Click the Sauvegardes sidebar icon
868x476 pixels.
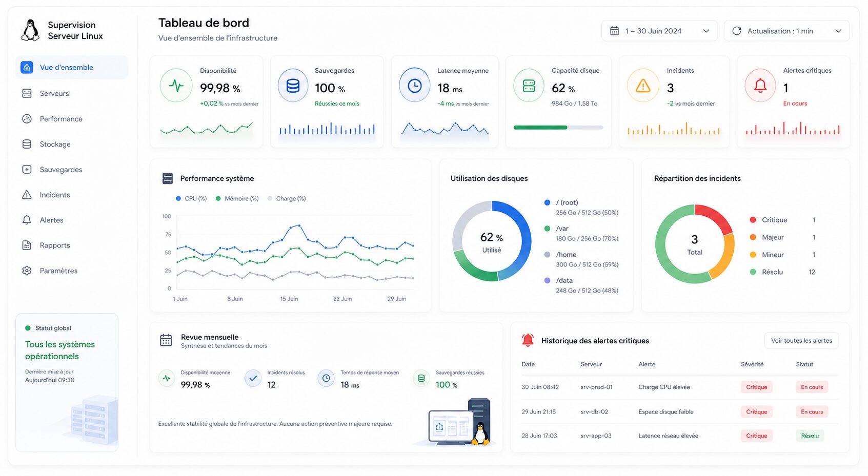(x=27, y=170)
